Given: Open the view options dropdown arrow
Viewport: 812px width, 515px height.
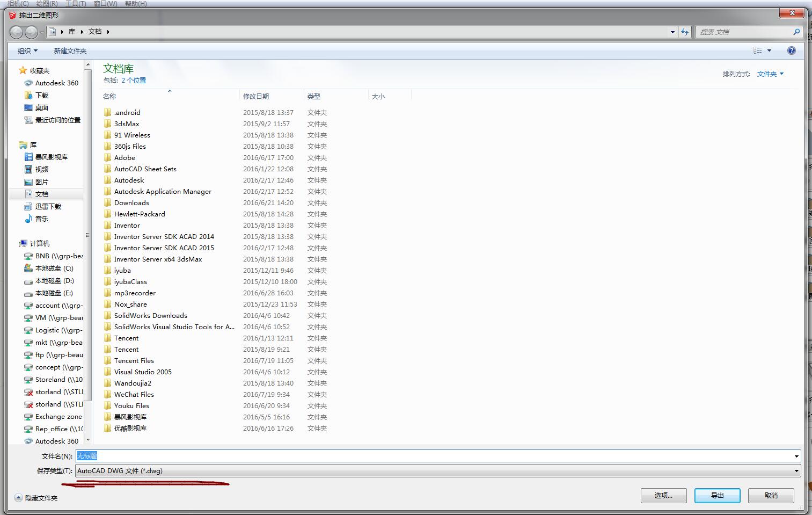Looking at the screenshot, I should pos(769,50).
